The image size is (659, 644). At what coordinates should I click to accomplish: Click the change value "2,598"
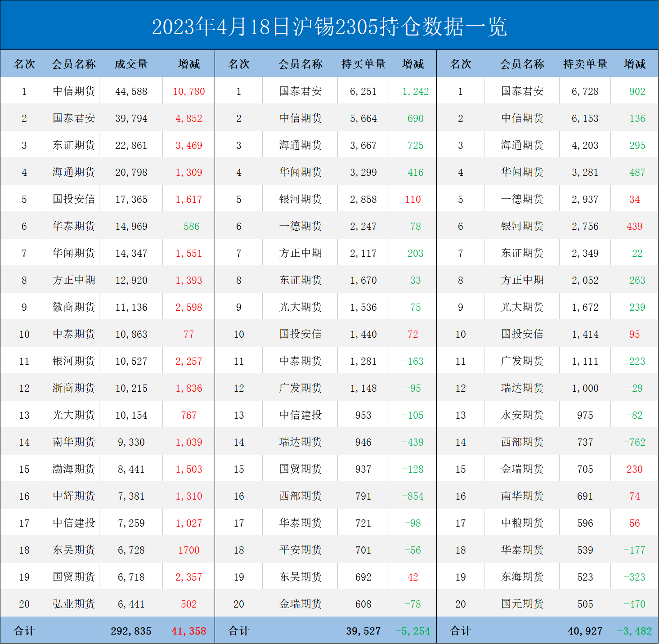tap(189, 307)
